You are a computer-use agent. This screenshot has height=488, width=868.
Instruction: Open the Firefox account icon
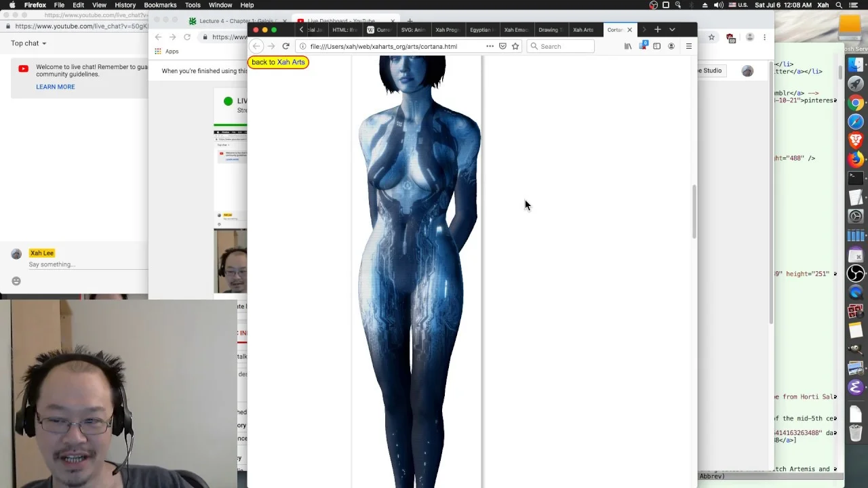671,46
